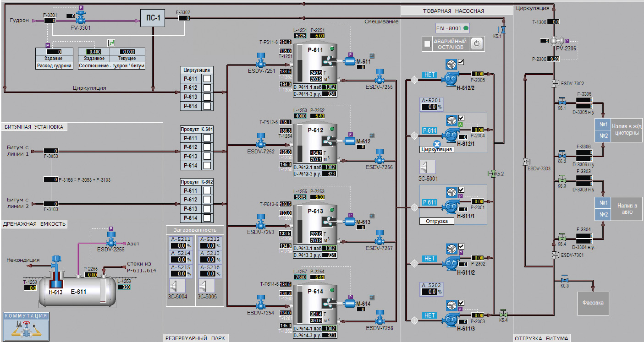The width and height of the screenshot is (644, 342).
Task: Select the ESDV-7253 inlet valve
Action: point(261,222)
